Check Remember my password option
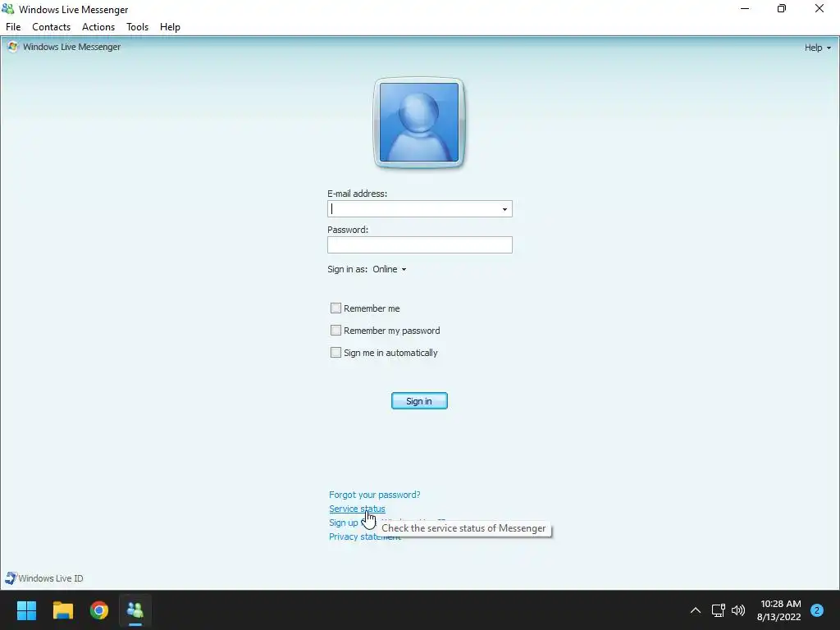 [x=336, y=330]
